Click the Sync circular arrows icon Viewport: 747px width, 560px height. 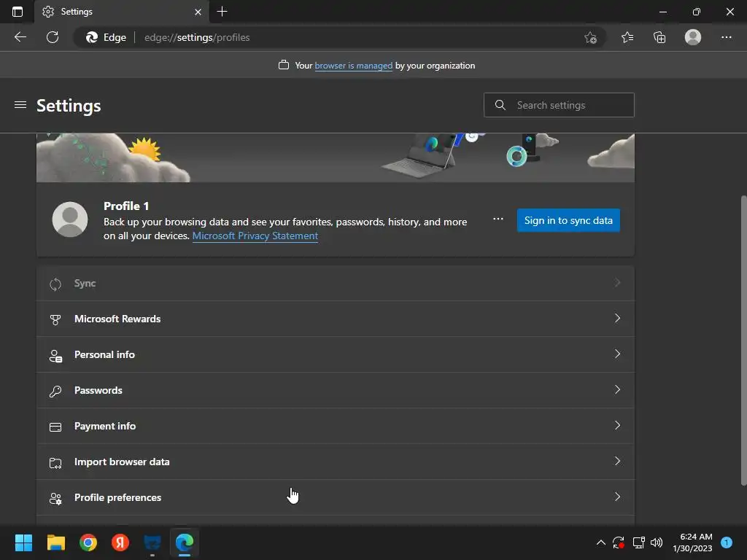pyautogui.click(x=55, y=284)
